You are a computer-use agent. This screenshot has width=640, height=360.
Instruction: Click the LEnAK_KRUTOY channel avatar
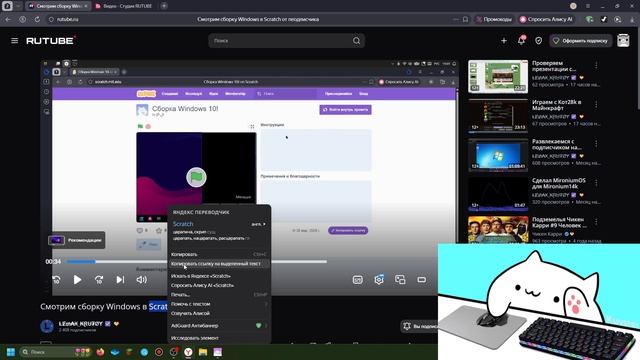tap(47, 326)
